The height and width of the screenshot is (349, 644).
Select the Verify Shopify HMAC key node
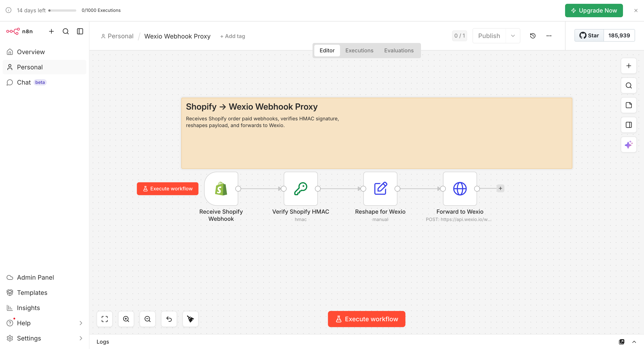[301, 189]
